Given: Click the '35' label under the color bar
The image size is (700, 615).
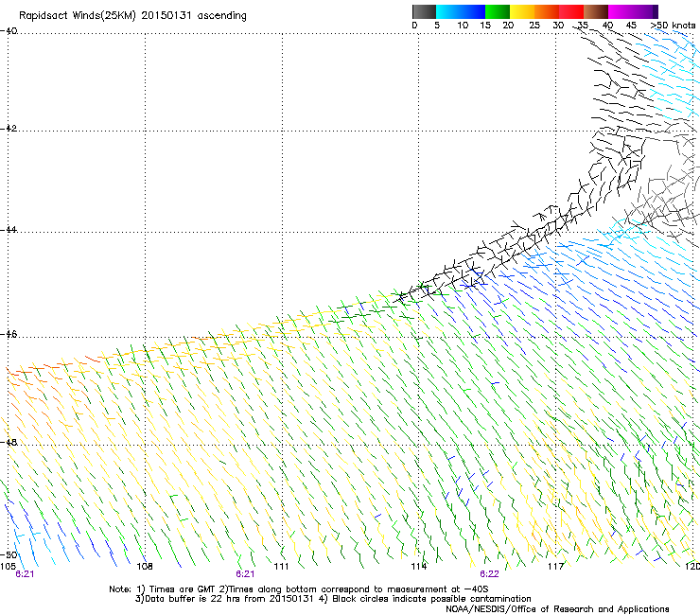Looking at the screenshot, I should pyautogui.click(x=583, y=26).
